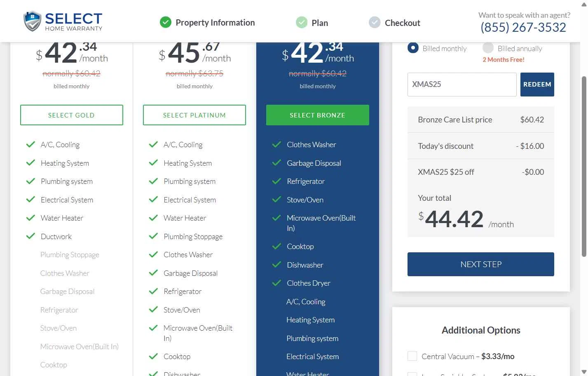Click the Checkout step grey checkmark icon
Image resolution: width=588 pixels, height=376 pixels.
375,22
